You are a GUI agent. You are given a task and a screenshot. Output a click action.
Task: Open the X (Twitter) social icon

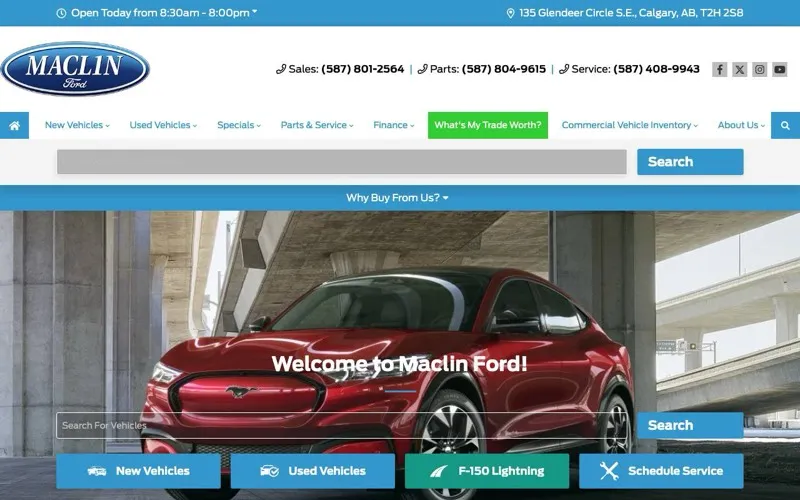pyautogui.click(x=739, y=69)
